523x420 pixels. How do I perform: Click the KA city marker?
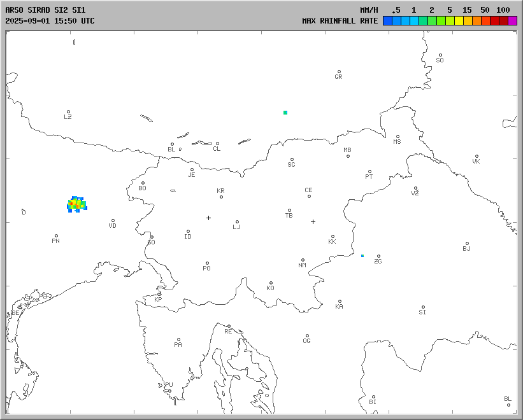click(340, 302)
